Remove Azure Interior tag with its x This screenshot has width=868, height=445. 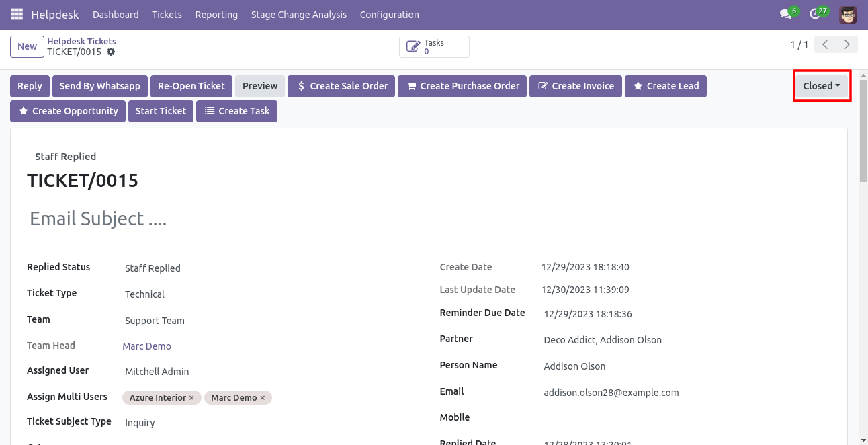[191, 398]
